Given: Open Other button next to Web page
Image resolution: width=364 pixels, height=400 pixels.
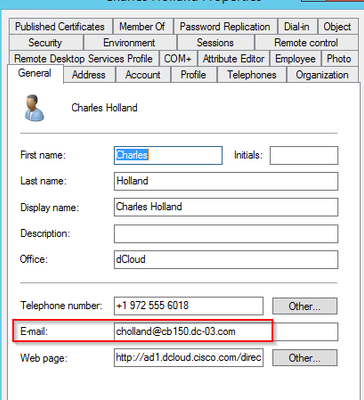Looking at the screenshot, I should [x=305, y=358].
